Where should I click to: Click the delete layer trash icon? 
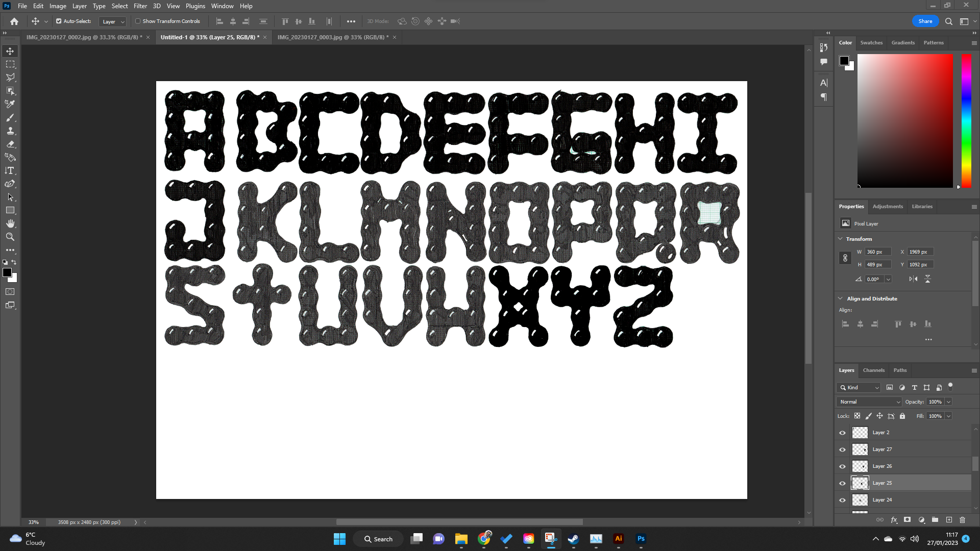(963, 519)
